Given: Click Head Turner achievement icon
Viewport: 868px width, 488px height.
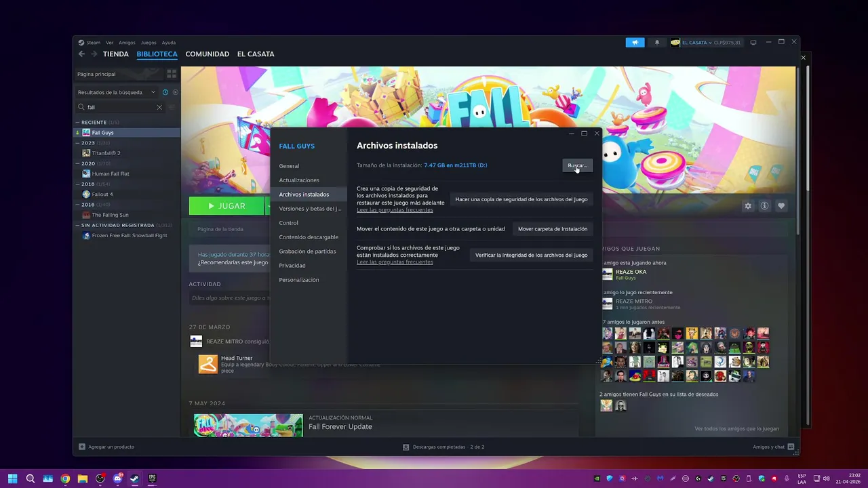Looking at the screenshot, I should tap(208, 364).
